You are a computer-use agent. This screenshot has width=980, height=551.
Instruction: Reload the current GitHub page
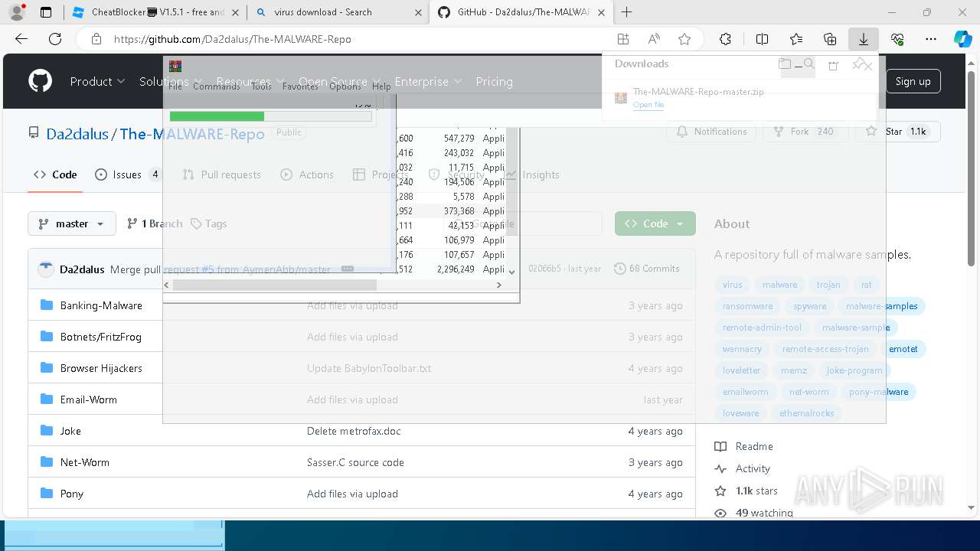point(55,39)
